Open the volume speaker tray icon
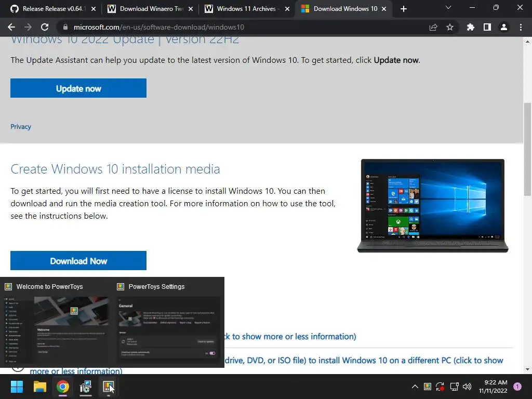Viewport: 532px width, 399px height. (467, 387)
